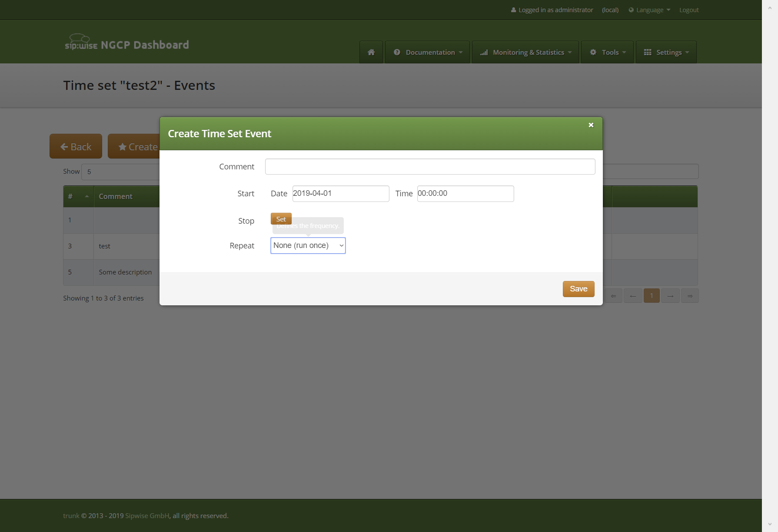Click the home icon in navigation bar
Image resolution: width=778 pixels, height=532 pixels.
pyautogui.click(x=371, y=52)
